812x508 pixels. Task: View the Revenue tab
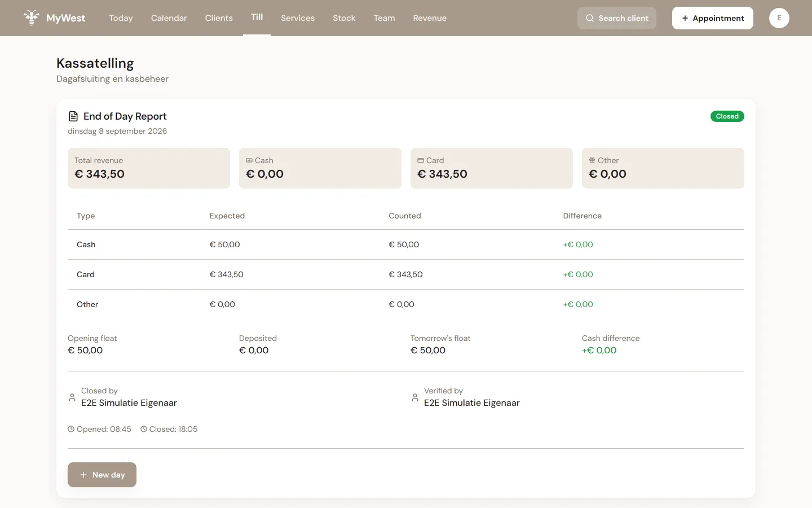pyautogui.click(x=430, y=18)
